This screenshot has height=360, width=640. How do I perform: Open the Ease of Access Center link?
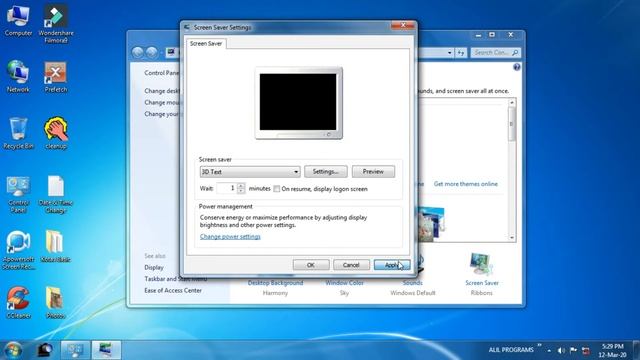(173, 290)
